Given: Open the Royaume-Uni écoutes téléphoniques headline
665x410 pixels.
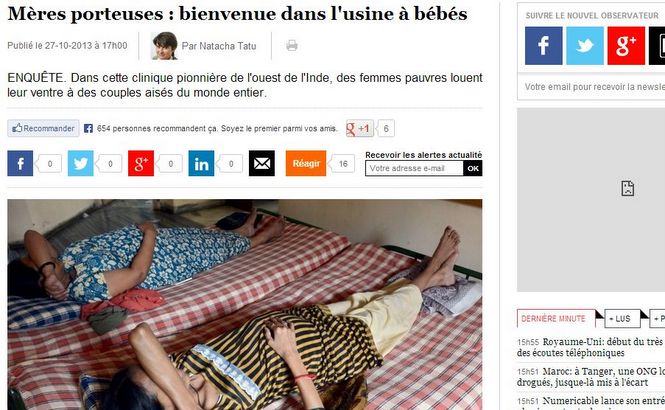Looking at the screenshot, I should (590, 347).
